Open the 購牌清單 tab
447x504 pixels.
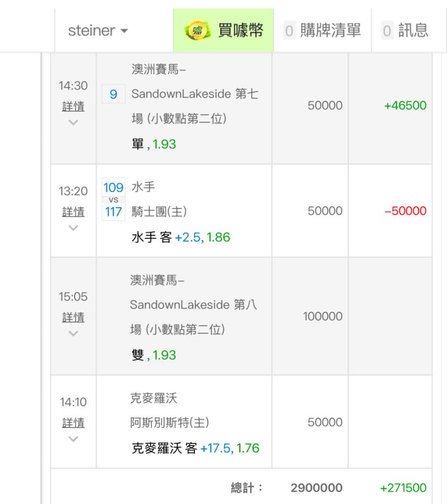click(x=322, y=31)
